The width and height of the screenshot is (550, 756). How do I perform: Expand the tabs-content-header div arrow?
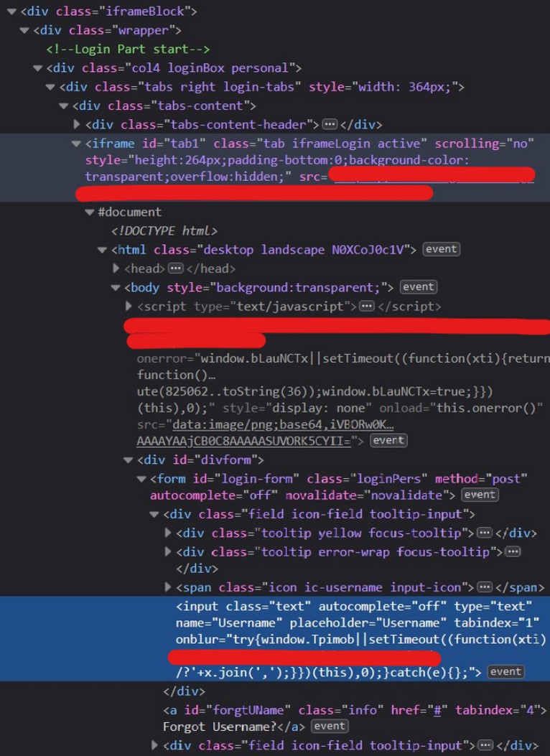coord(76,124)
